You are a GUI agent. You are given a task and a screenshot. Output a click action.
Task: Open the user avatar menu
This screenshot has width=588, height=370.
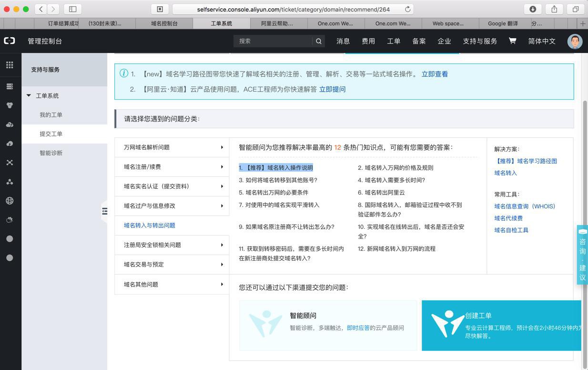point(575,41)
